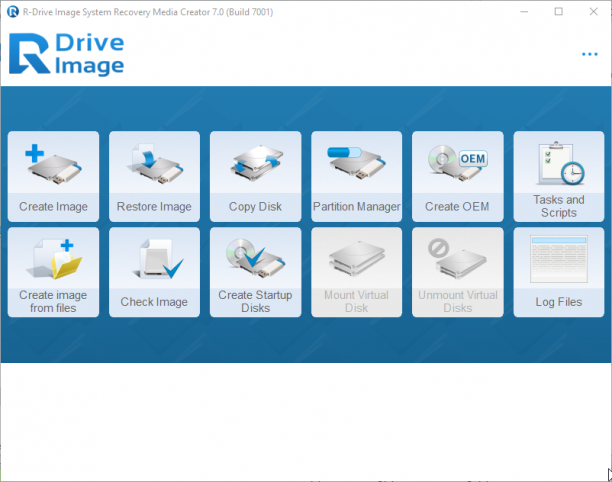View the Log Files
This screenshot has width=612, height=482.
click(x=559, y=272)
